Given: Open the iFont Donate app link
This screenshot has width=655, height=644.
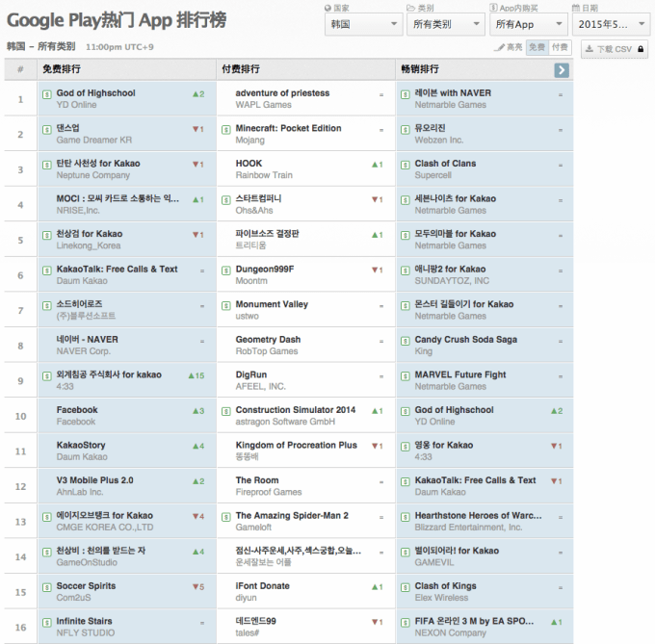Looking at the screenshot, I should (262, 586).
